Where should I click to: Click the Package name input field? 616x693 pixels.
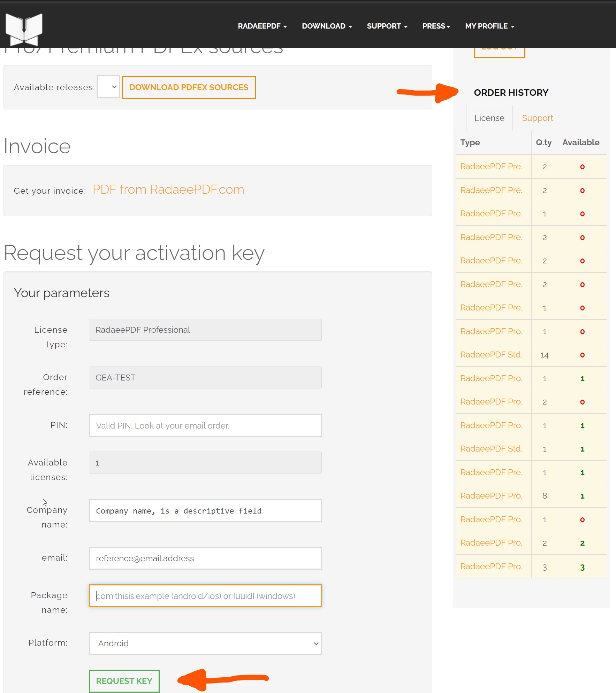tap(205, 596)
